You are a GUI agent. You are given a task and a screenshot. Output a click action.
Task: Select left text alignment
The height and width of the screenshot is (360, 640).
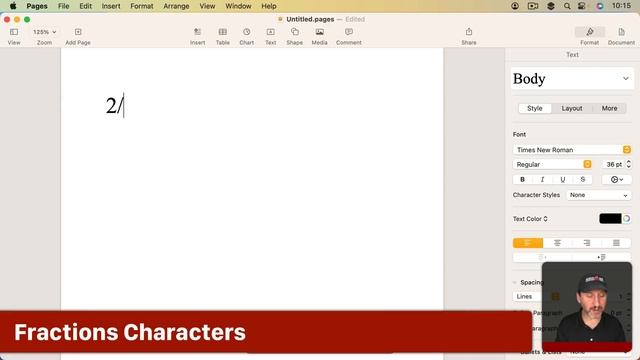[528, 243]
